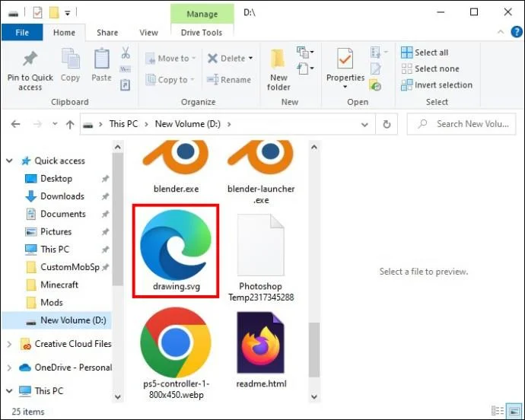
Task: Collapse the Quick access tree node
Action: coord(9,161)
